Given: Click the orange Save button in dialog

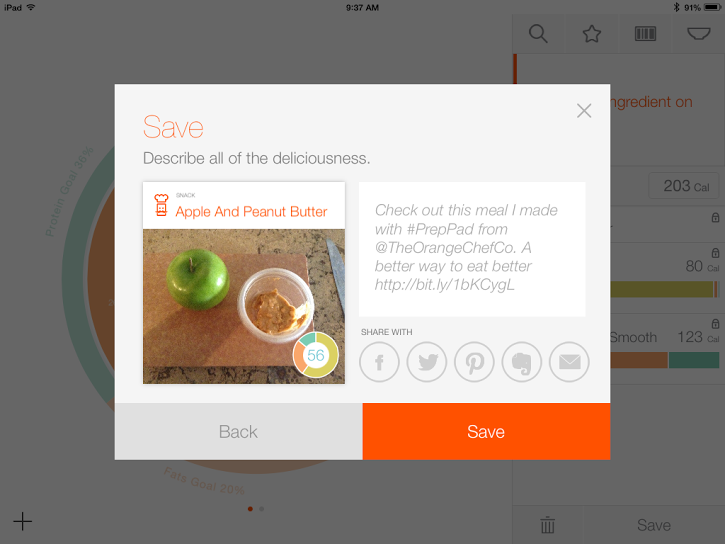Looking at the screenshot, I should click(486, 431).
